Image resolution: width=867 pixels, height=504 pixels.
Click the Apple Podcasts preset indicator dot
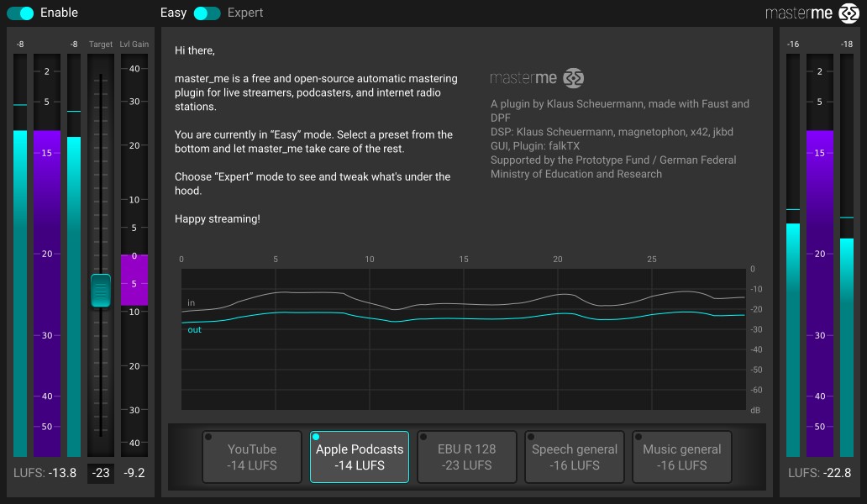316,437
